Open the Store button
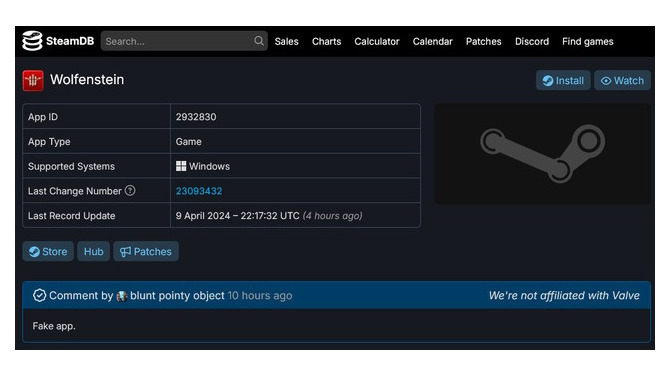This screenshot has height=377, width=670. coord(48,251)
